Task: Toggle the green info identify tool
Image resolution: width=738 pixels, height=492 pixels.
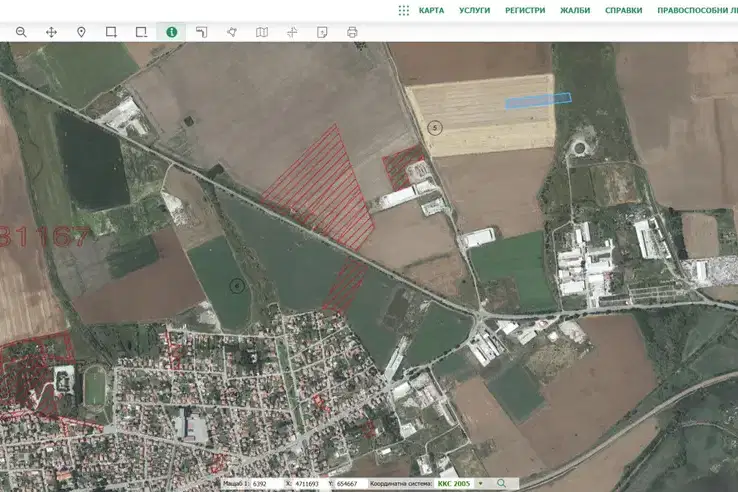Action: pyautogui.click(x=171, y=32)
